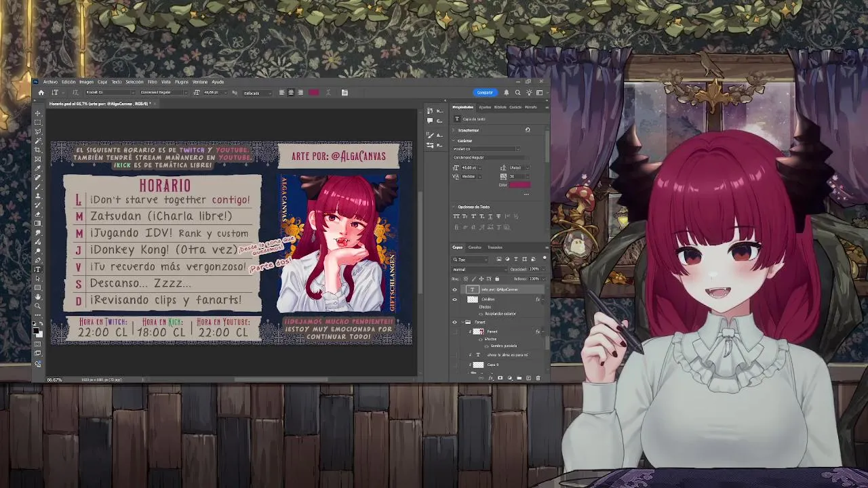The height and width of the screenshot is (488, 868).
Task: Open the search magnifier icon near Compartir
Action: point(517,93)
